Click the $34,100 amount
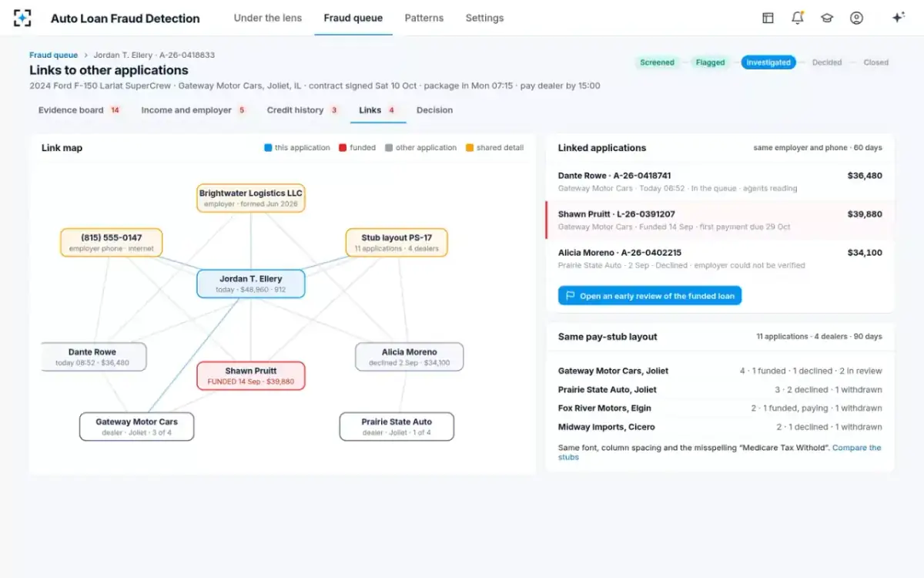 865,253
